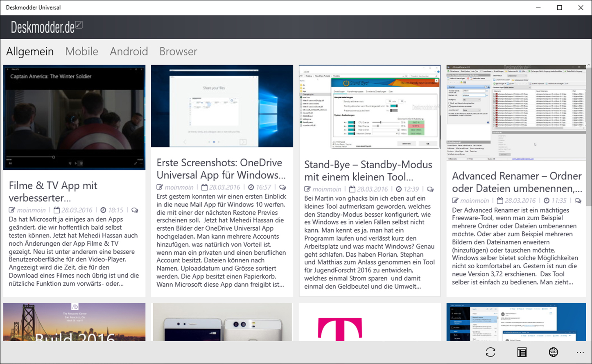Click calendar icon on Advanced Renamer article
This screenshot has width=592, height=364.
click(500, 201)
